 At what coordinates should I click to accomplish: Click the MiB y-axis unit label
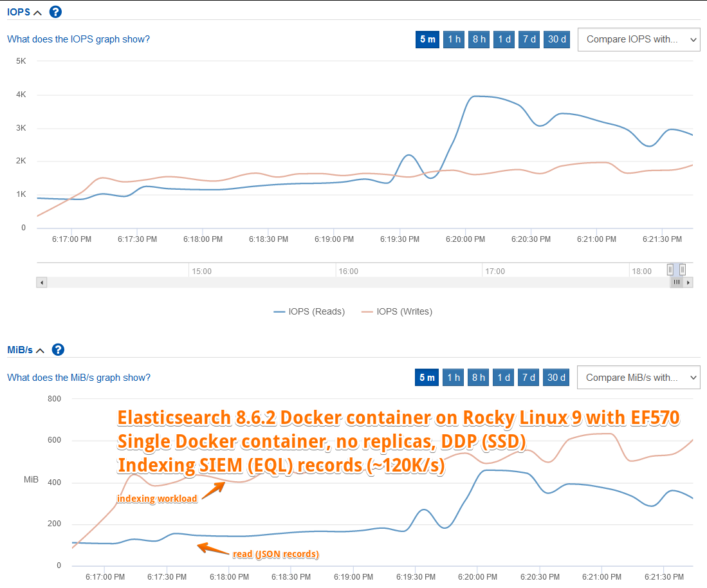click(31, 479)
